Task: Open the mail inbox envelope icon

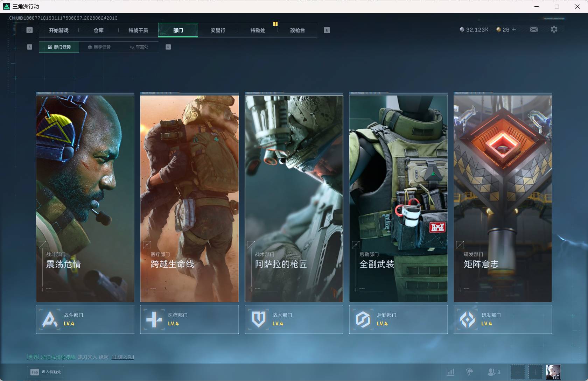Action: click(x=534, y=29)
